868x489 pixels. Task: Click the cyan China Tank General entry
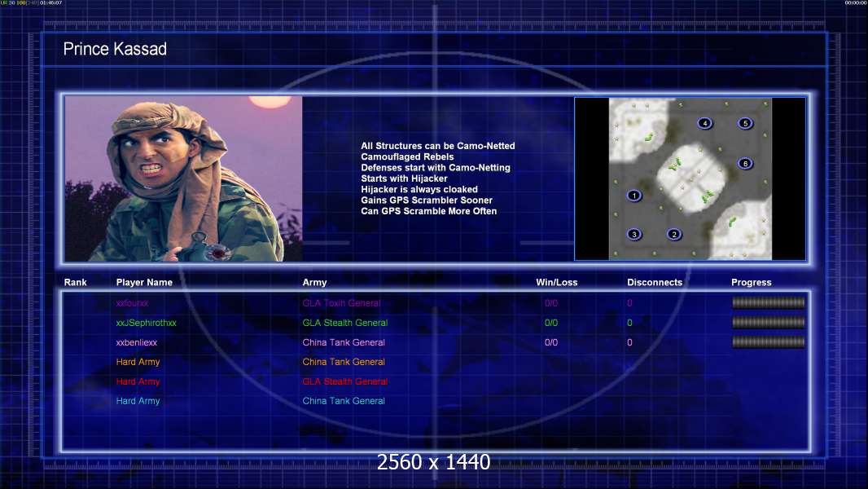[344, 401]
